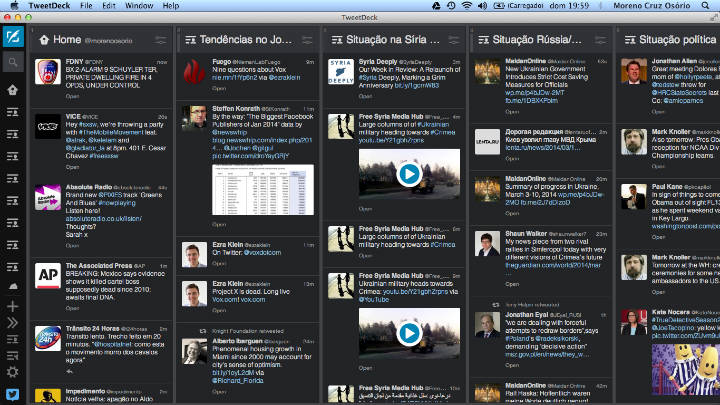Image resolution: width=720 pixels, height=405 pixels.
Task: Click the list icon beside Tendências no Jo... title
Action: click(191, 40)
